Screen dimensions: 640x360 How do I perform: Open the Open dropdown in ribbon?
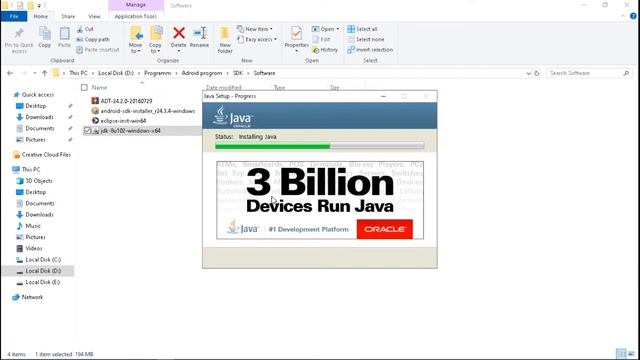click(x=325, y=29)
